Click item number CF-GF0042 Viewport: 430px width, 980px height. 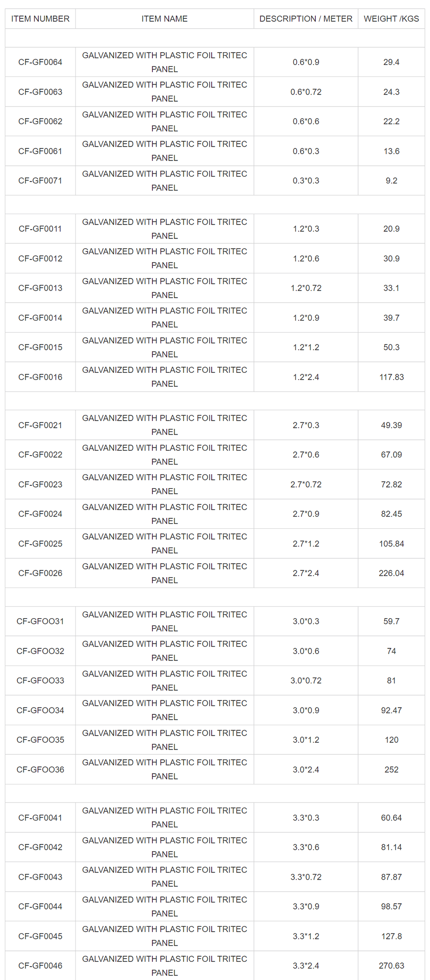click(x=40, y=847)
